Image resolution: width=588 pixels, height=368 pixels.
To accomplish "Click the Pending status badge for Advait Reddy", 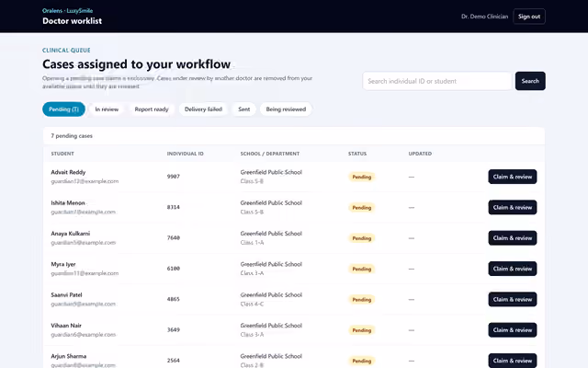I will tap(361, 177).
